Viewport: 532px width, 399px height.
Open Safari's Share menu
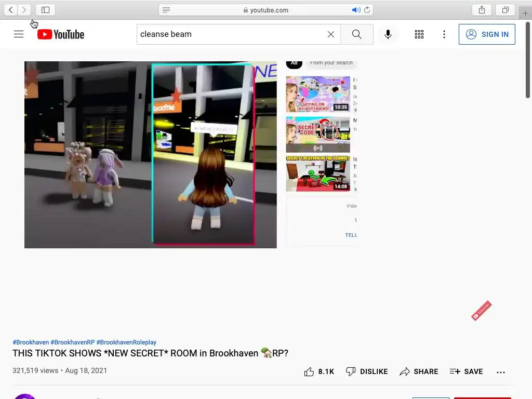pyautogui.click(x=482, y=10)
